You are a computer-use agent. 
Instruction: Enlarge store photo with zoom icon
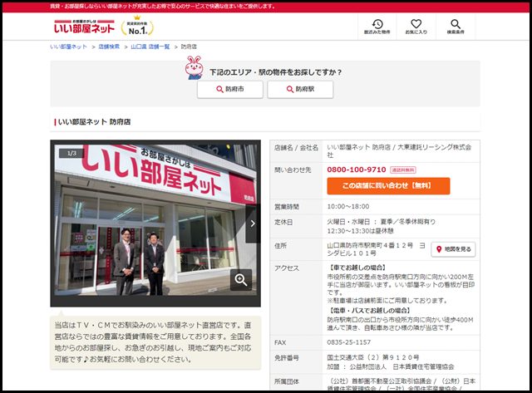click(241, 280)
